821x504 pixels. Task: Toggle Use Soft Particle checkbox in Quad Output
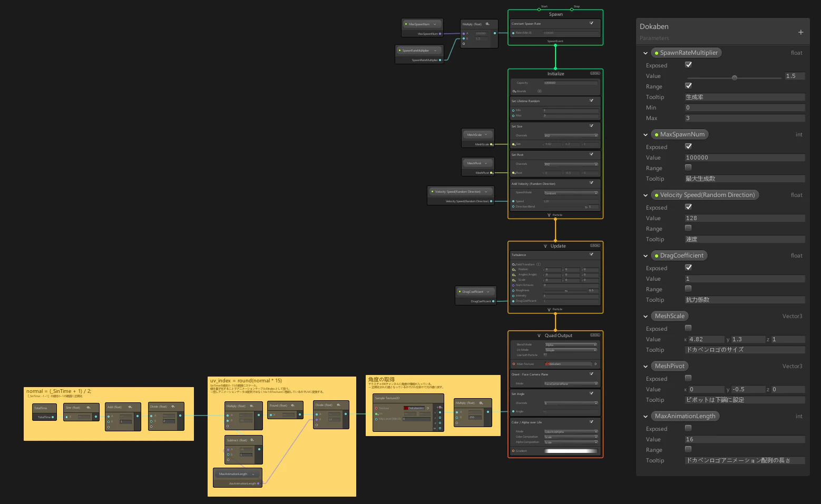[545, 355]
